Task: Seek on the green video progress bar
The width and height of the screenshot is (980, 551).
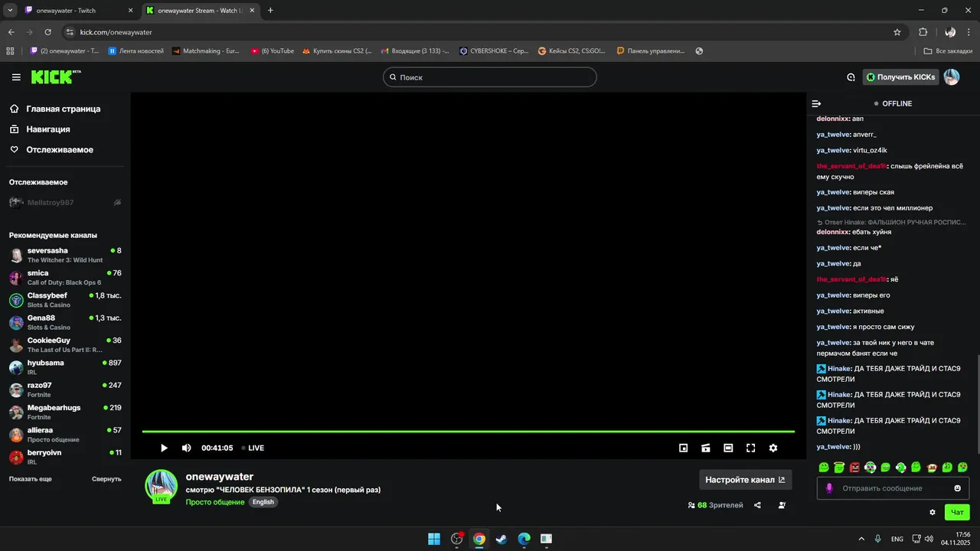Action: pos(468,432)
